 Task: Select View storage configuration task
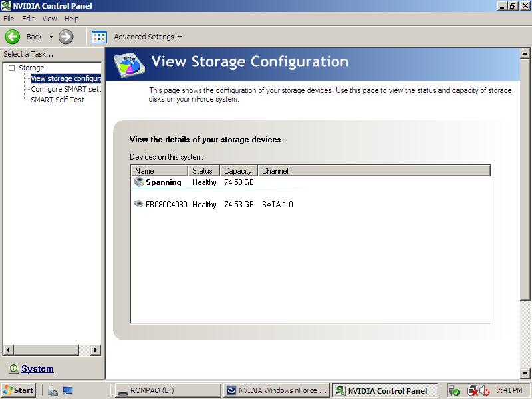[66, 78]
